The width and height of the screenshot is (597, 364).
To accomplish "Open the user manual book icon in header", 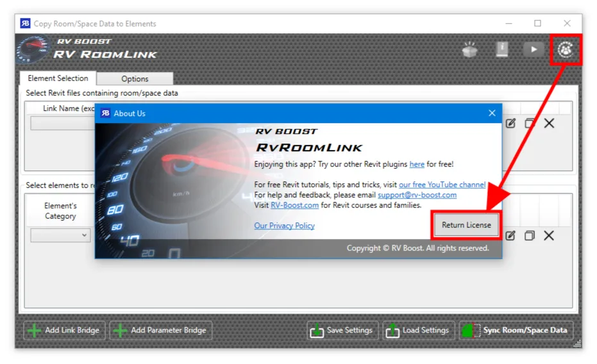I will (502, 49).
